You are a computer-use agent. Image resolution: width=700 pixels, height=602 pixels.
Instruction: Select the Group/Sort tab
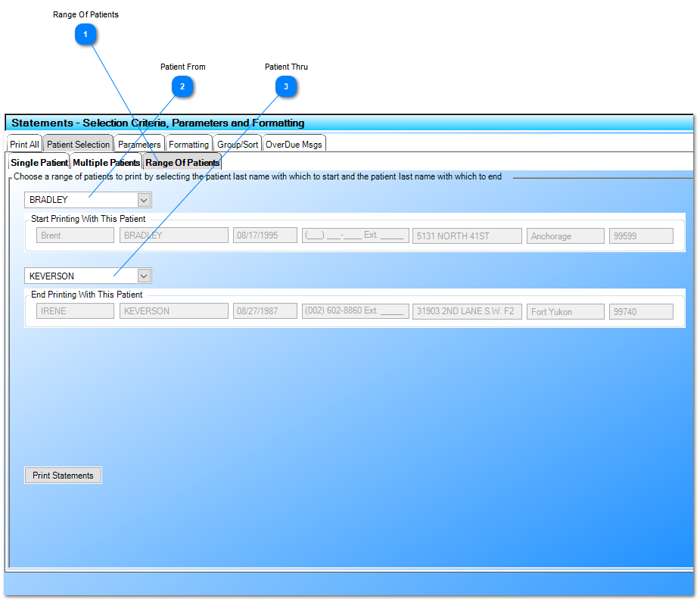click(x=238, y=144)
